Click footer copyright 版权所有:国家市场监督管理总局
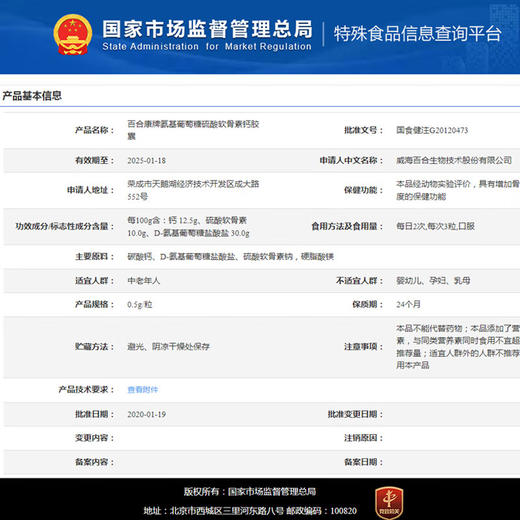This screenshot has height=520, width=520. pyautogui.click(x=250, y=492)
